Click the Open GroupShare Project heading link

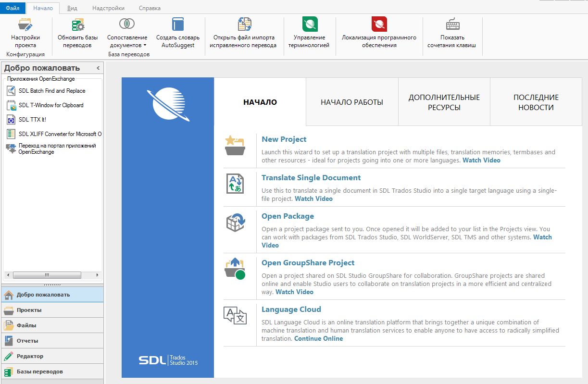point(308,263)
